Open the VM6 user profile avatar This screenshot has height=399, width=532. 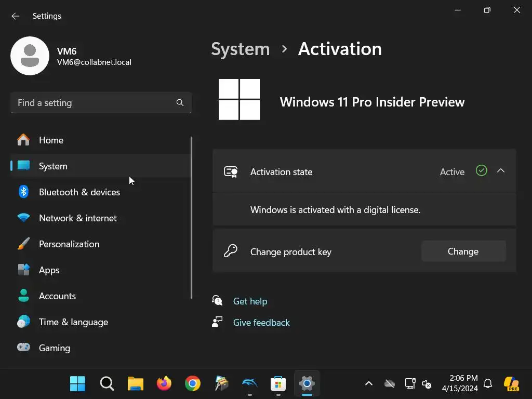[x=30, y=56]
